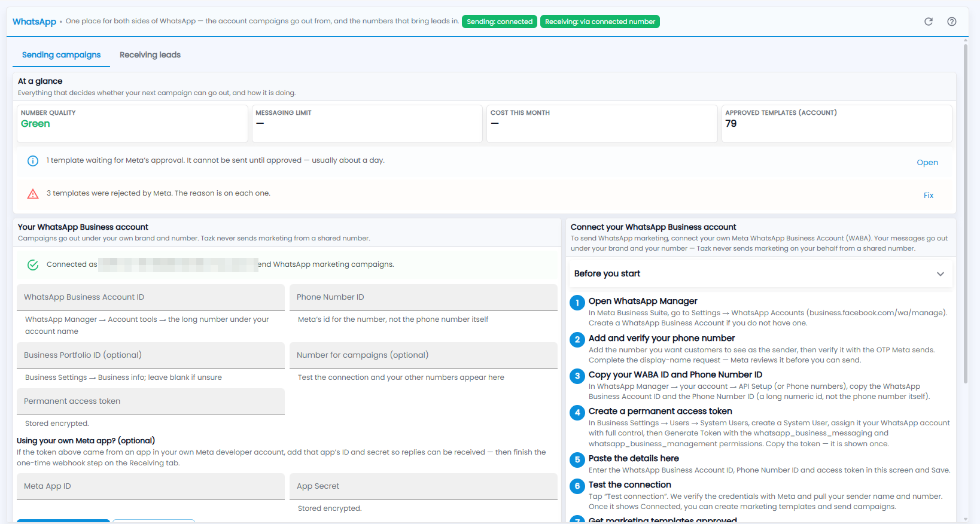Open the help question-mark icon
980x524 pixels.
pyautogui.click(x=952, y=22)
